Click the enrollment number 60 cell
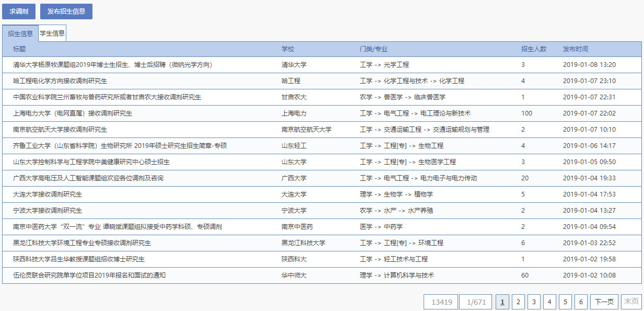Image resolution: width=644 pixels, height=311 pixels. (x=525, y=275)
